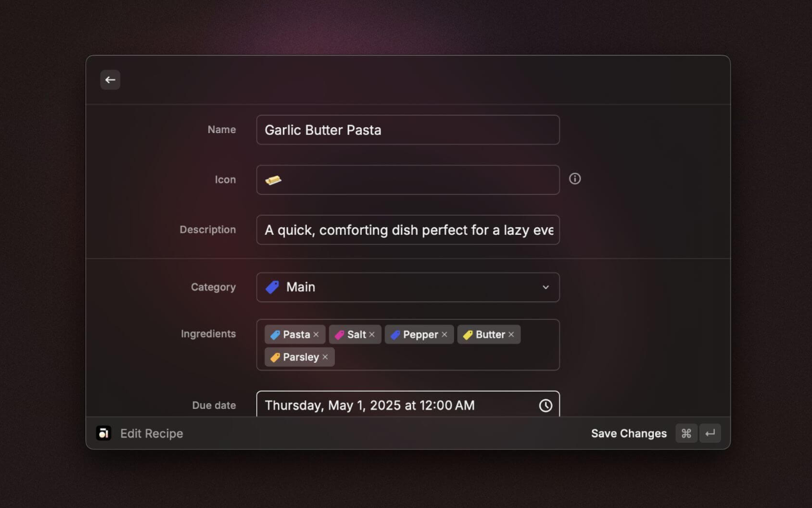Remove the Salt ingredient tag

click(x=372, y=335)
